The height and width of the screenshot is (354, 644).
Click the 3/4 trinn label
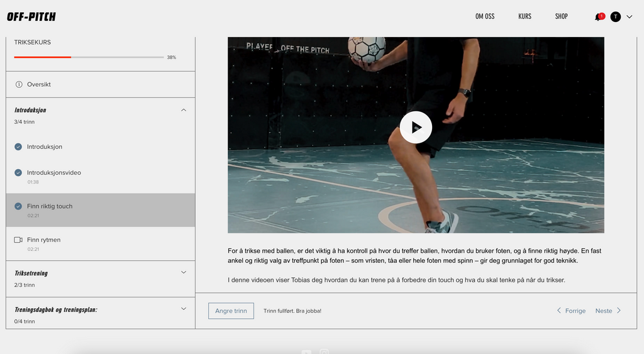point(25,122)
